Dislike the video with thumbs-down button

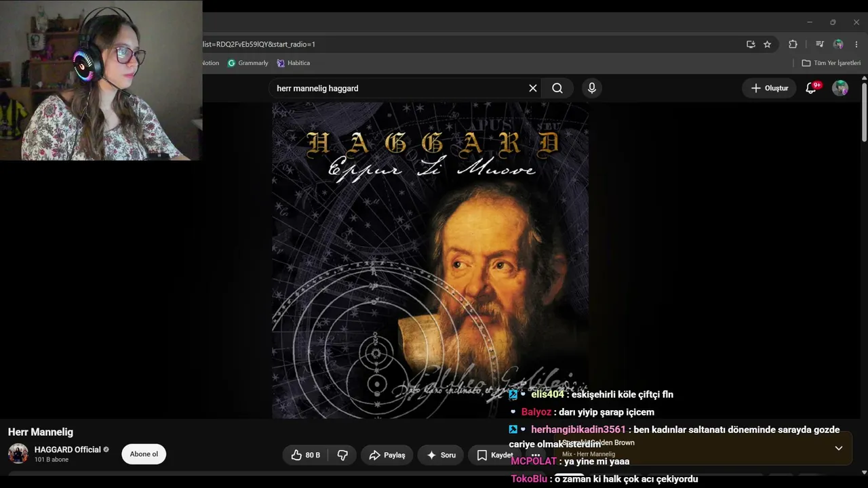click(x=342, y=455)
